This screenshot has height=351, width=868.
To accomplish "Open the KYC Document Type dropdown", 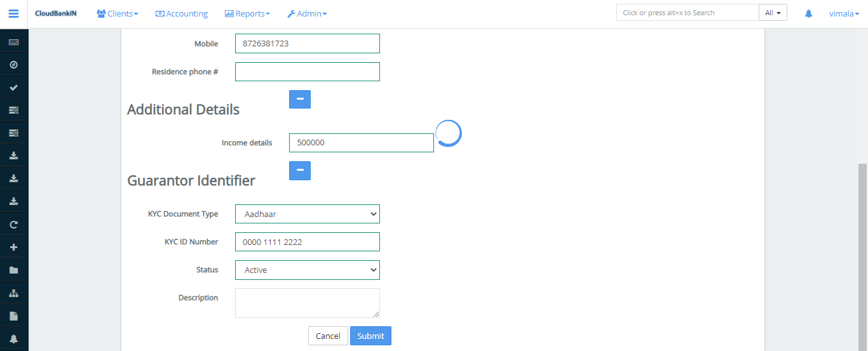I will (x=307, y=214).
